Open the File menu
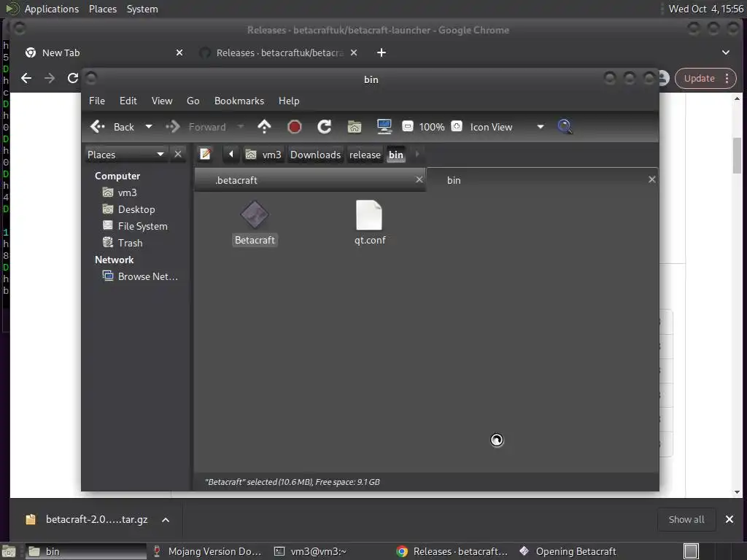 97,101
